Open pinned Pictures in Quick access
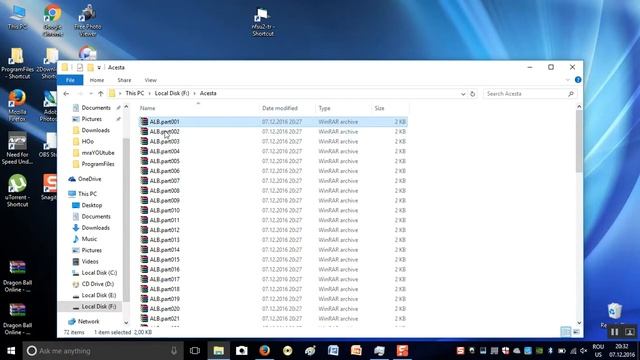The height and width of the screenshot is (360, 640). (x=91, y=119)
